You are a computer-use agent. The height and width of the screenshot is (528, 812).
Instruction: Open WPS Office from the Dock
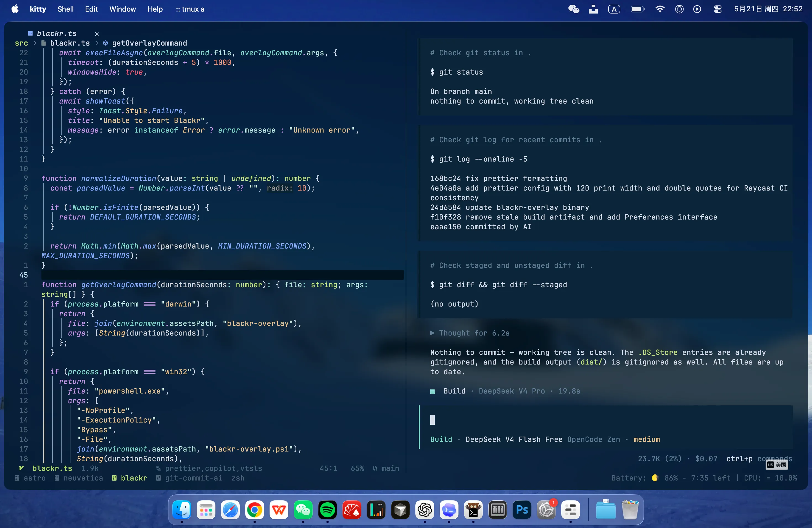click(279, 510)
